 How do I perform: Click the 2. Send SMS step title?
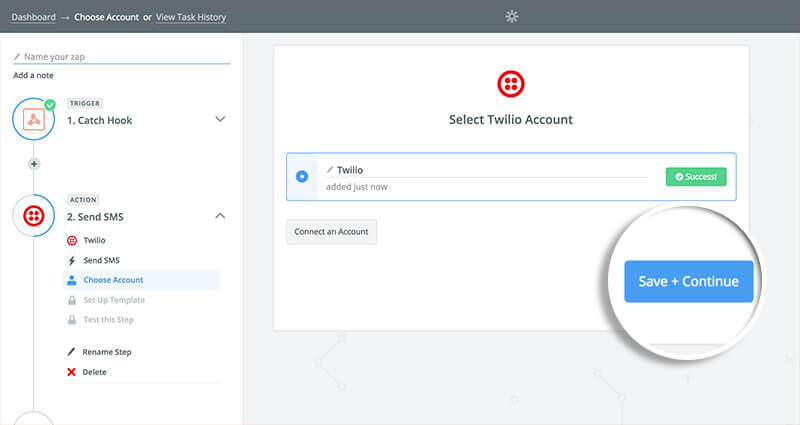[x=95, y=217]
